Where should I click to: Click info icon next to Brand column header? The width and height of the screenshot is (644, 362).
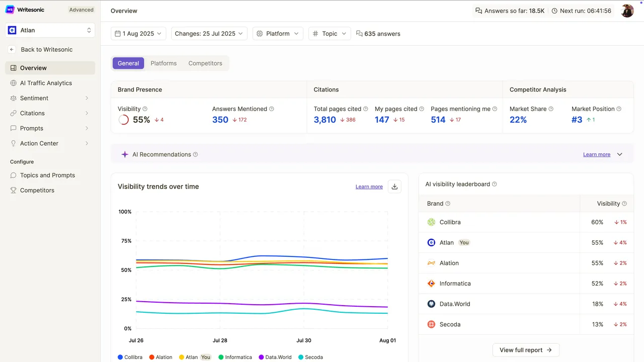(448, 204)
